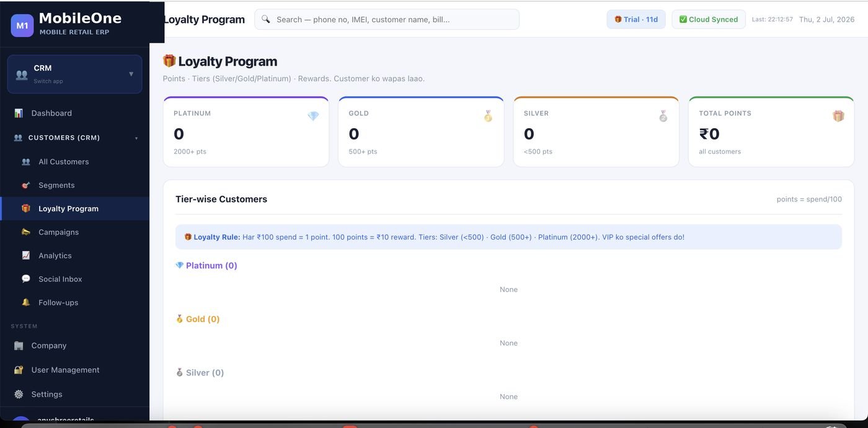868x428 pixels.
Task: Click the Silver stat card
Action: coord(596,131)
